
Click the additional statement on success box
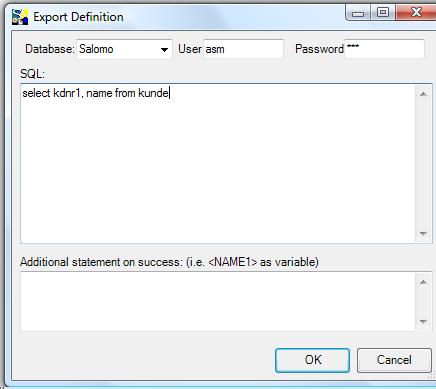pos(218,301)
